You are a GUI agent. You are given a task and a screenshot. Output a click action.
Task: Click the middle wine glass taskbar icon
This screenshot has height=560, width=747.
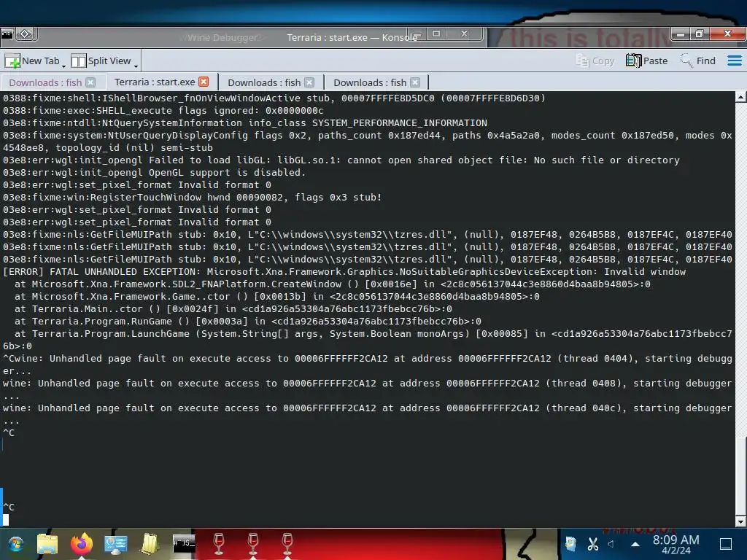(x=253, y=543)
